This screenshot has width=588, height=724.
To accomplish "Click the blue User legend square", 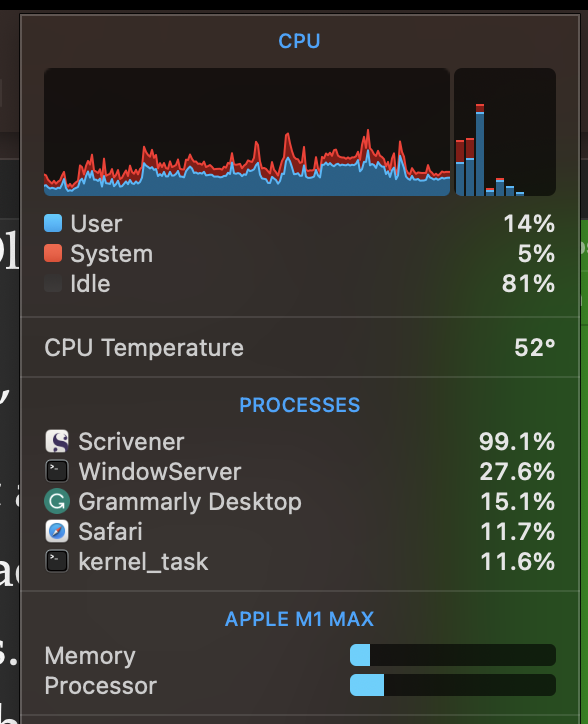I will (x=53, y=223).
